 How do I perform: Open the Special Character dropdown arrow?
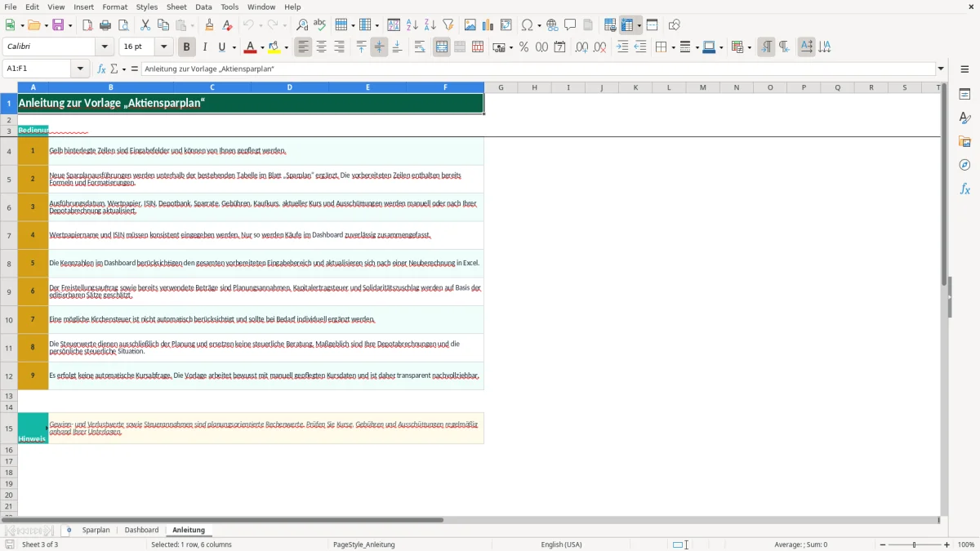pos(539,25)
